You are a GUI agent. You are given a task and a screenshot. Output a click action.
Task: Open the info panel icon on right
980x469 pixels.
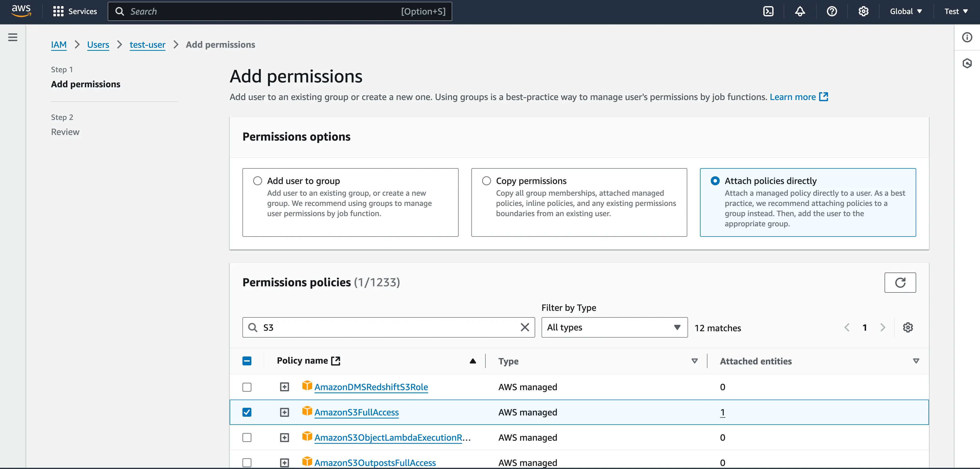(967, 37)
